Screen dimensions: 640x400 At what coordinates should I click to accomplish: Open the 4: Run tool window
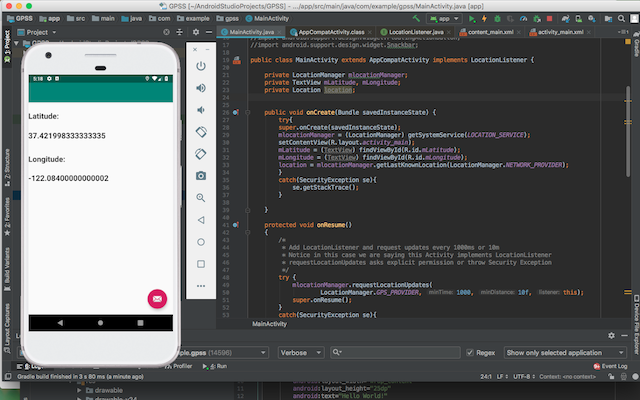click(215, 366)
